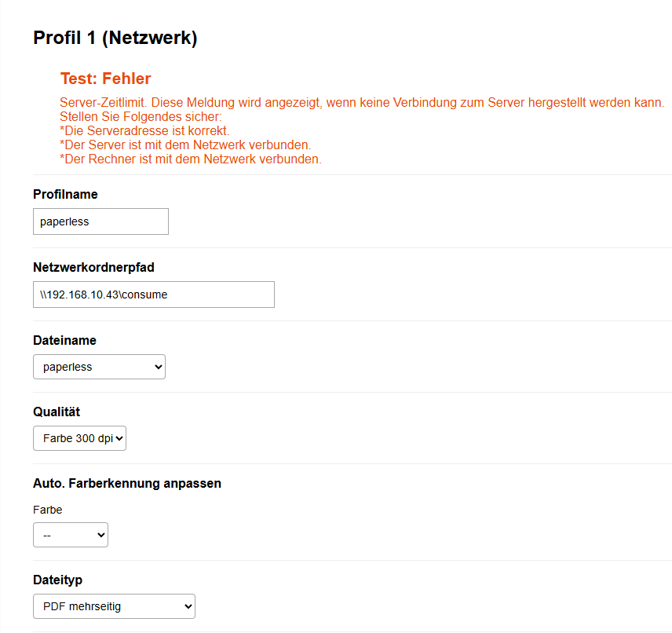Screen dimensions: 672x633
Task: Click the Auto. Farberkennung anpassen heading
Action: click(x=126, y=483)
